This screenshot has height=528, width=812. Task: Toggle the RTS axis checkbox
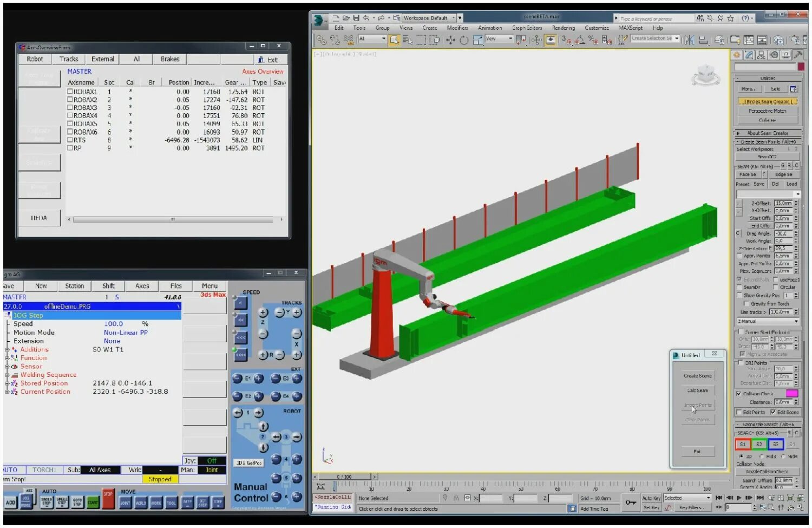[x=70, y=140]
